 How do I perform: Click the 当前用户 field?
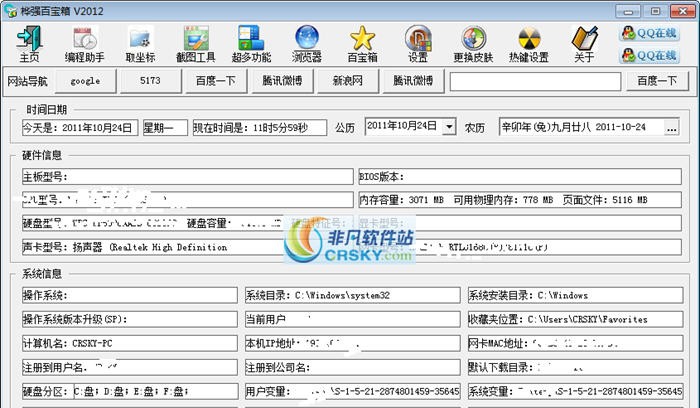tap(353, 319)
